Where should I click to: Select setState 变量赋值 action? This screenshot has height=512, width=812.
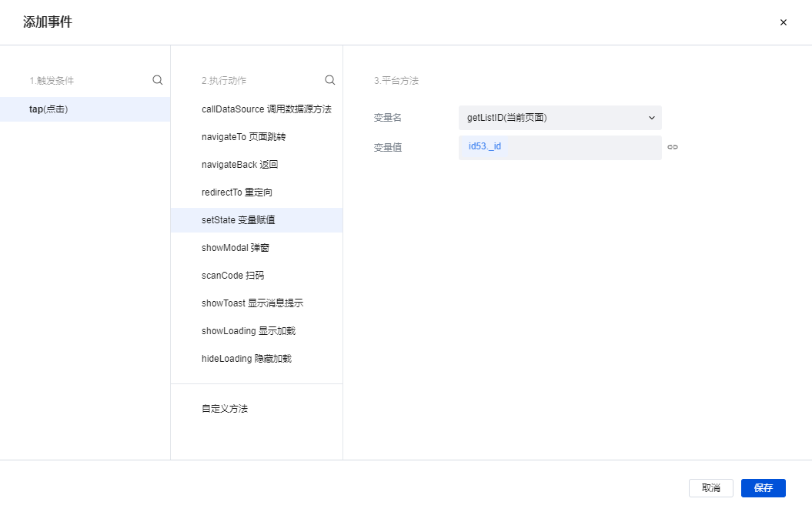point(257,220)
